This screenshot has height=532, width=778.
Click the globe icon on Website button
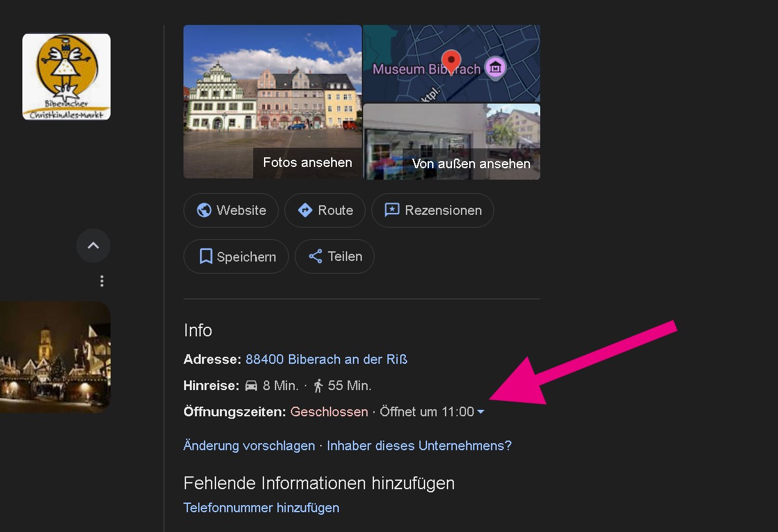[204, 210]
